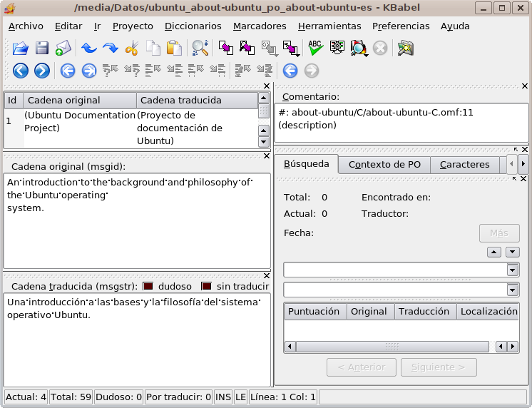Switch to the Caracteres tab

coord(464,165)
